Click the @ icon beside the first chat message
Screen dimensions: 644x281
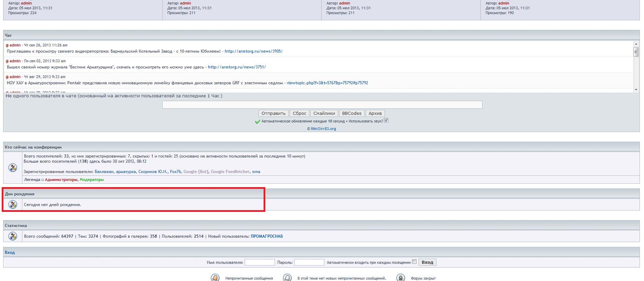click(x=7, y=45)
